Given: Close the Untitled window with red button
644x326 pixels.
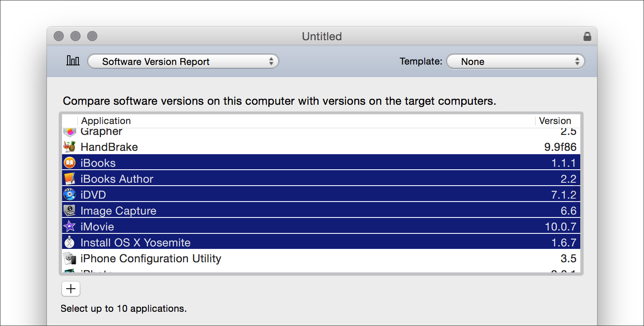Looking at the screenshot, I should [x=59, y=36].
